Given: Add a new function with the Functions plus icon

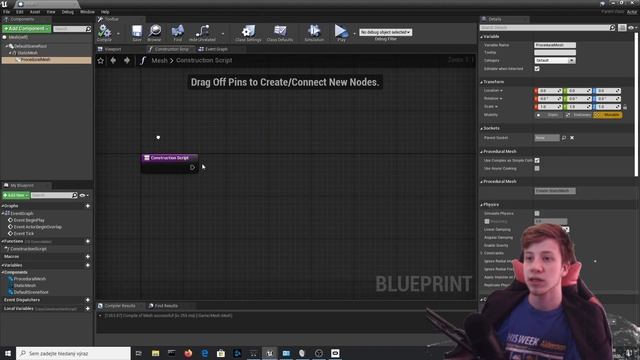Looking at the screenshot, I should click(88, 241).
